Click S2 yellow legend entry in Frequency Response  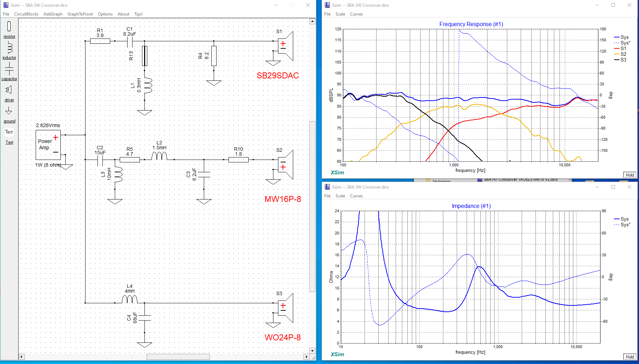pyautogui.click(x=620, y=54)
